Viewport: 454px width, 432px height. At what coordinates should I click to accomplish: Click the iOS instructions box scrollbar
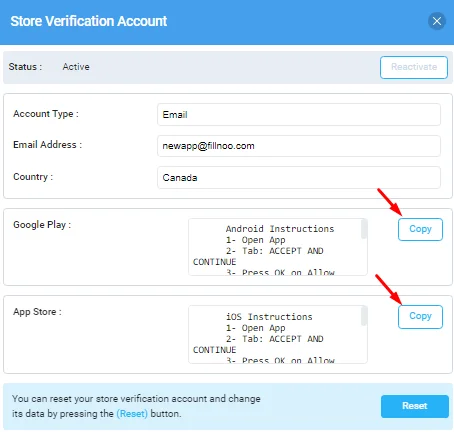pos(364,316)
